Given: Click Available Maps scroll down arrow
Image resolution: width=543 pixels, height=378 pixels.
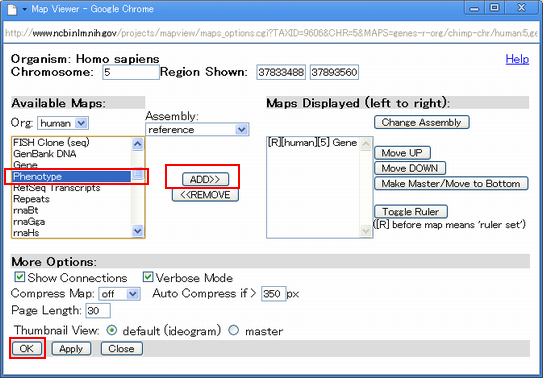Looking at the screenshot, I should click(x=137, y=231).
